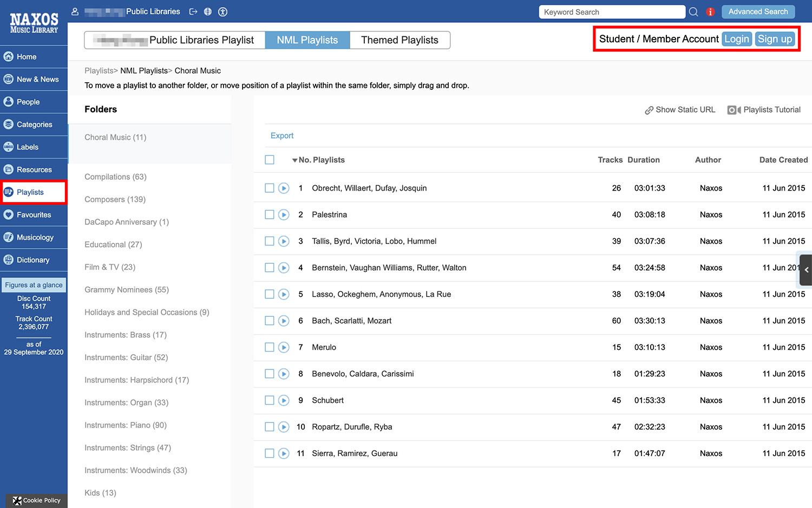Image resolution: width=812 pixels, height=508 pixels.
Task: Open the accessibility icon in header
Action: point(222,12)
